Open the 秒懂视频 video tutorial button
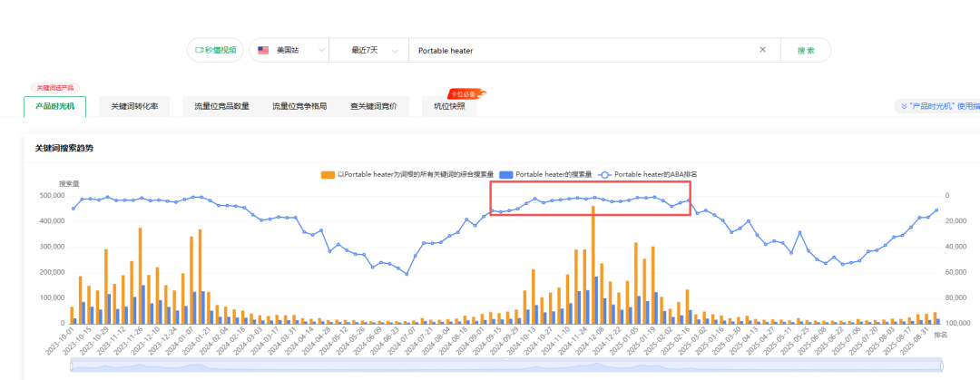 point(216,50)
